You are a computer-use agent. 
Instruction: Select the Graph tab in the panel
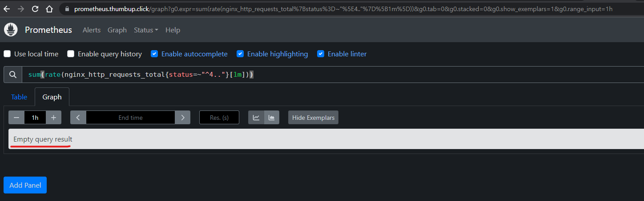tap(52, 97)
